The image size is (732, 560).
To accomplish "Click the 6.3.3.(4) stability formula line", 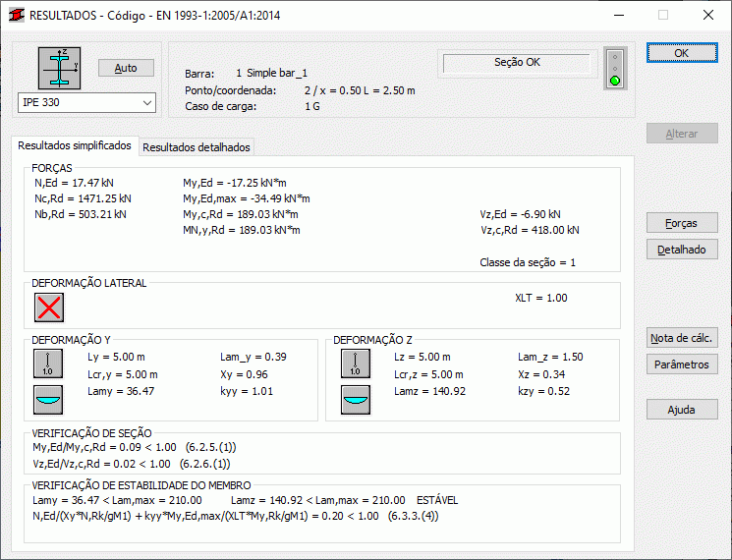I will click(x=236, y=516).
